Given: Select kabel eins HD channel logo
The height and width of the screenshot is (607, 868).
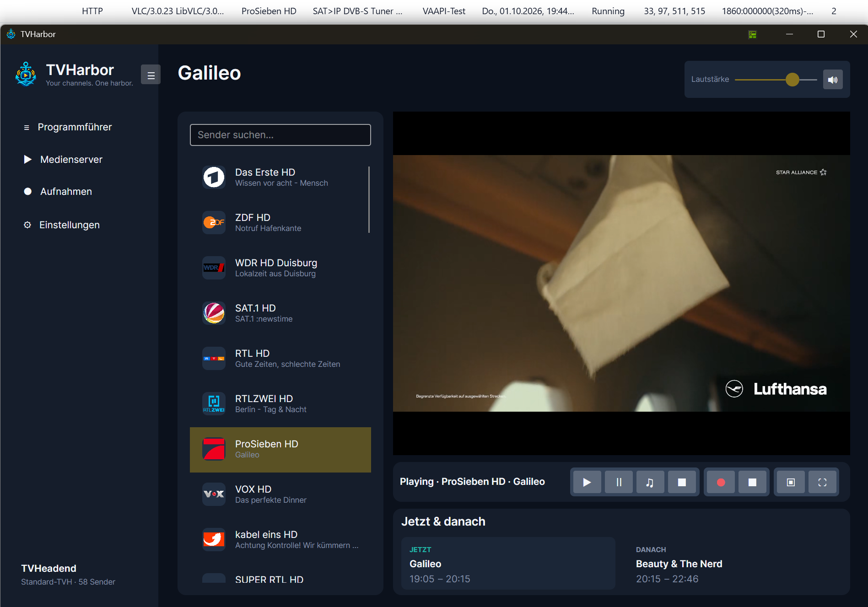Looking at the screenshot, I should tap(214, 539).
